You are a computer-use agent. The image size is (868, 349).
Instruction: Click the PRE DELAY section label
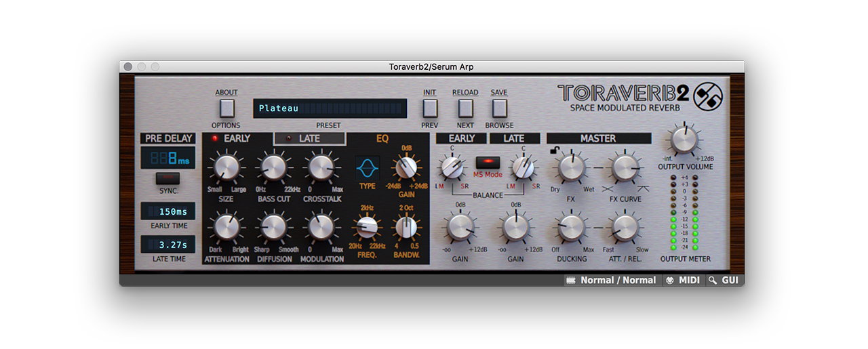(168, 138)
